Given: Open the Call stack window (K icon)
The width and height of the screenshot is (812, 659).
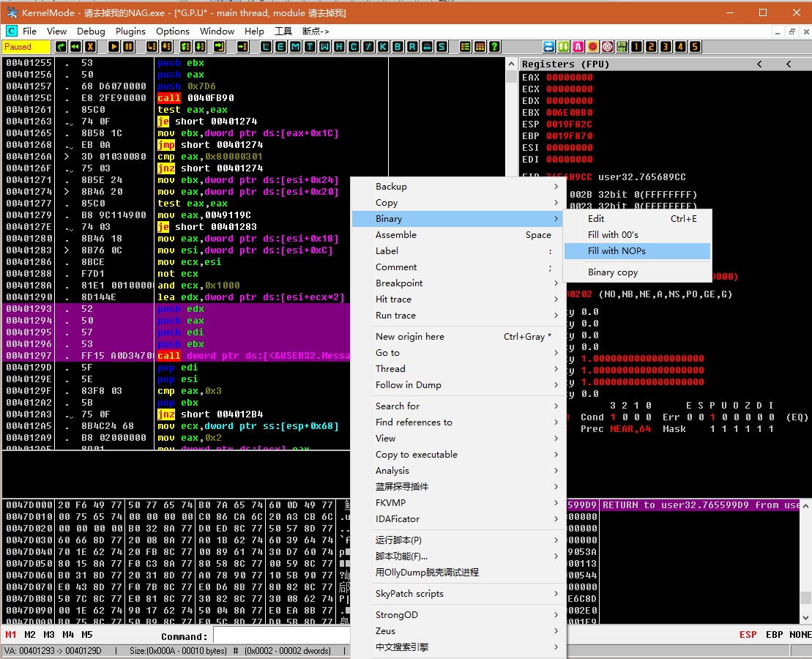Looking at the screenshot, I should (x=383, y=47).
